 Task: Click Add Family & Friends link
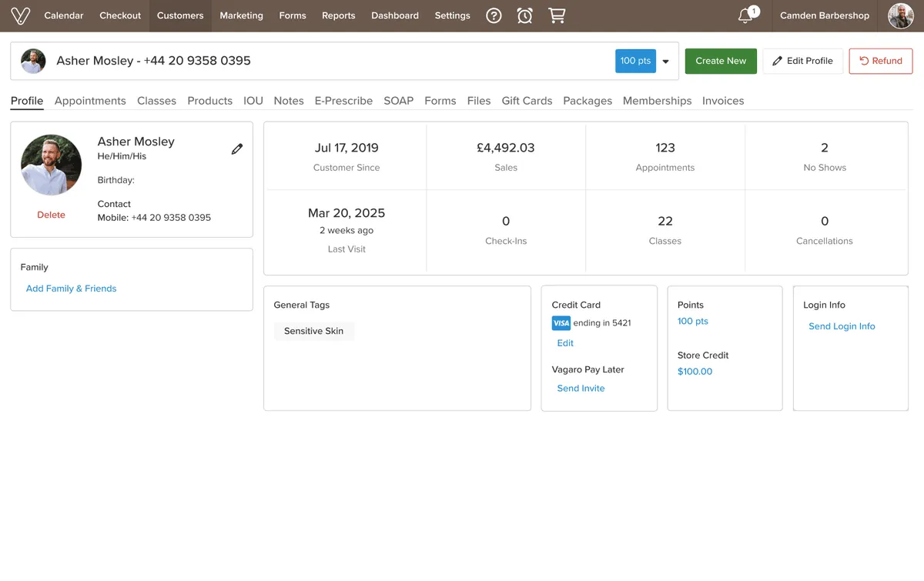click(71, 289)
